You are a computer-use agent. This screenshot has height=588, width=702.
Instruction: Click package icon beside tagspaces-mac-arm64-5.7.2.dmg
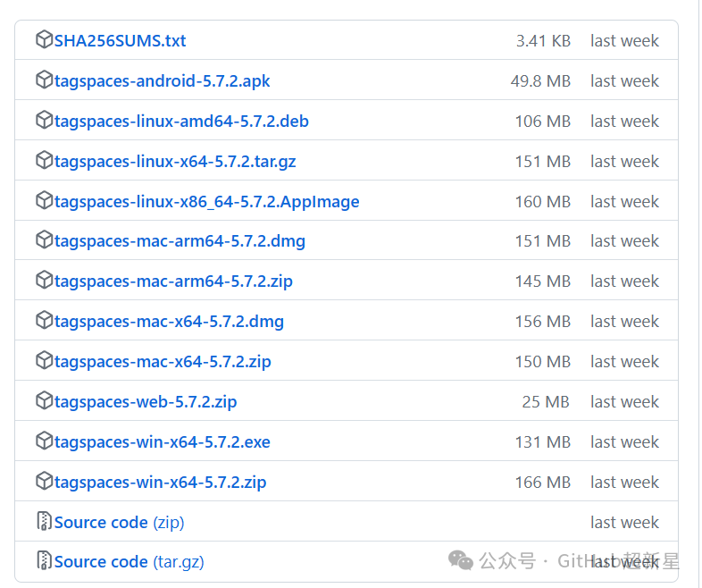(x=44, y=239)
